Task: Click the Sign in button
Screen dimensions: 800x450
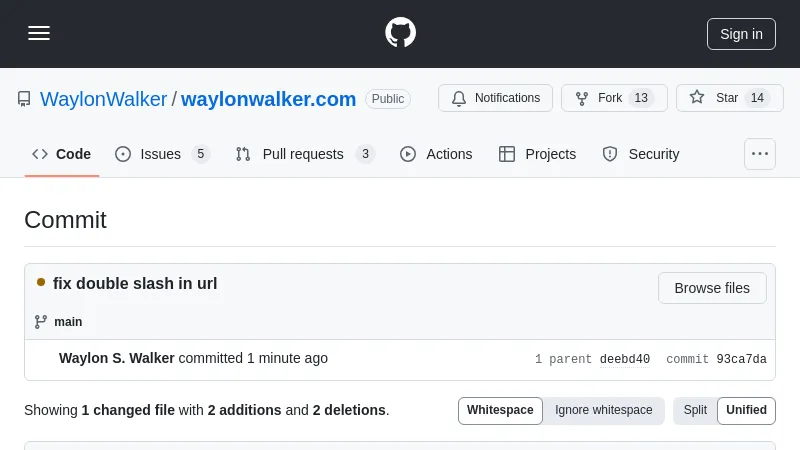Action: [741, 33]
